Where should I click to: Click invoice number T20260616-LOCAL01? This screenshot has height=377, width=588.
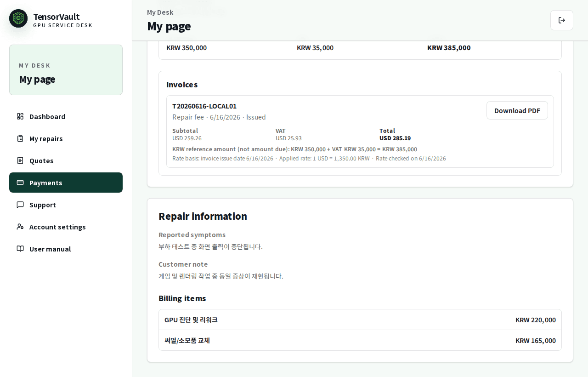pyautogui.click(x=204, y=106)
